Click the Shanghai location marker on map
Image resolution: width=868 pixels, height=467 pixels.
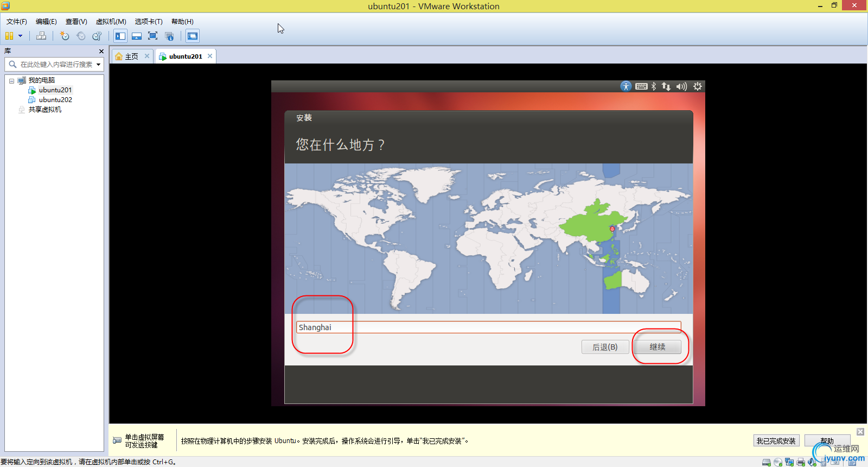point(612,229)
